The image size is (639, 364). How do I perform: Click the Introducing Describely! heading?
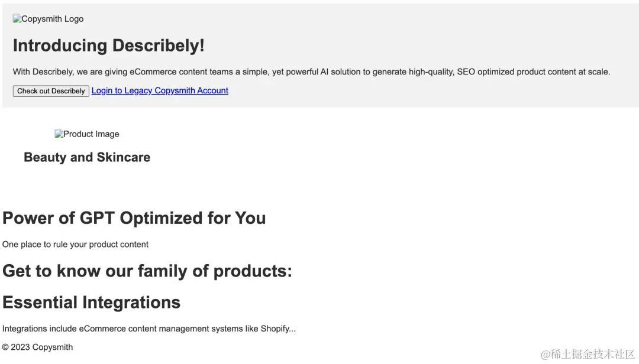[x=109, y=45]
